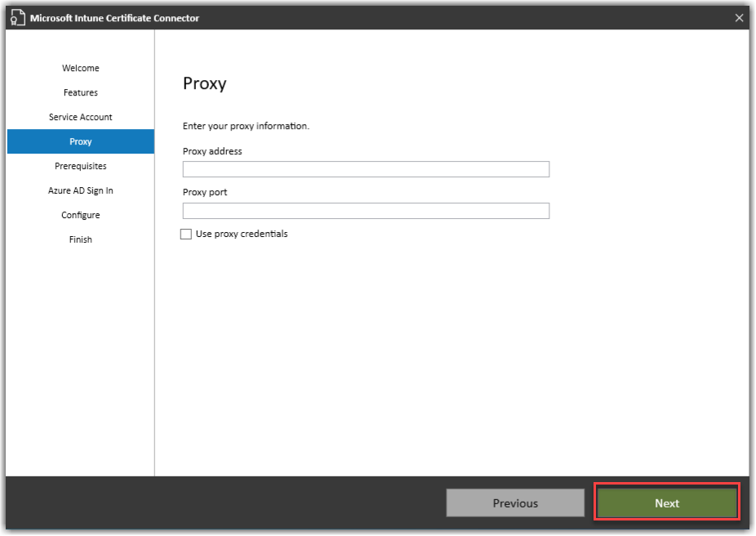756x536 pixels.
Task: Click into the Proxy port field
Action: tap(366, 211)
